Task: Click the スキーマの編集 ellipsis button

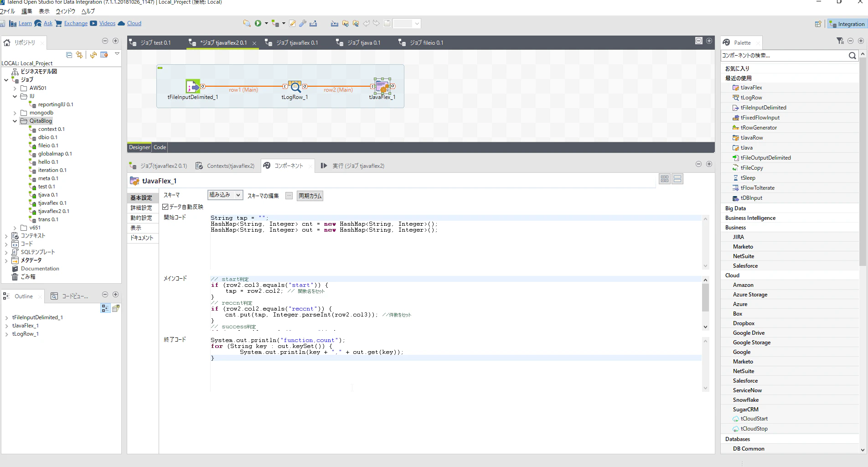Action: point(289,196)
